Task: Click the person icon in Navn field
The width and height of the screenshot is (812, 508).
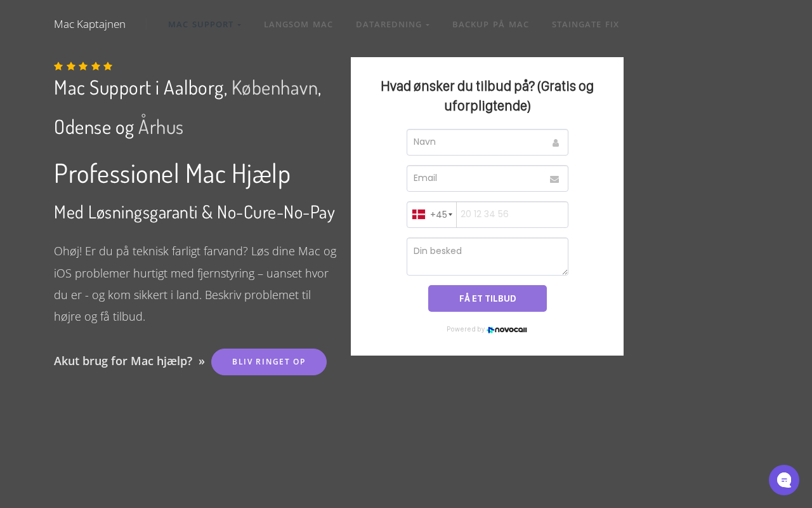Action: pos(555,143)
